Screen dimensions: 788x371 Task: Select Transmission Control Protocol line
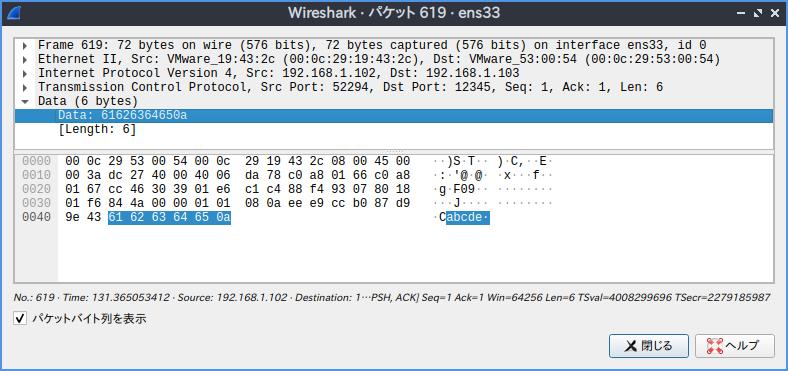[393, 87]
